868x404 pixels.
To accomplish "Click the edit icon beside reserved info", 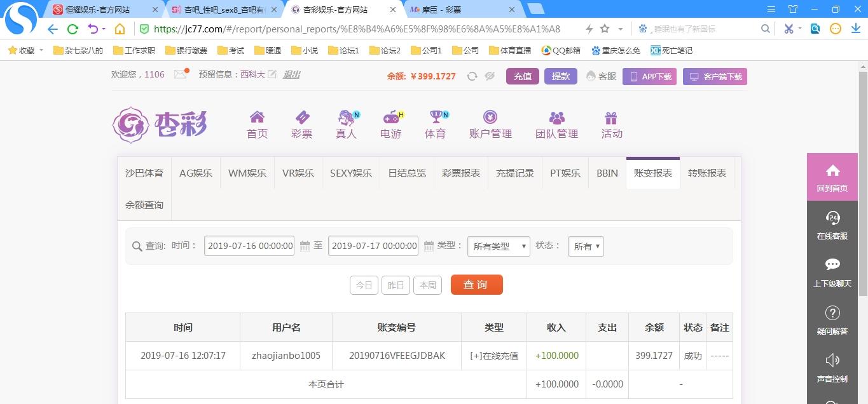I will pyautogui.click(x=272, y=74).
